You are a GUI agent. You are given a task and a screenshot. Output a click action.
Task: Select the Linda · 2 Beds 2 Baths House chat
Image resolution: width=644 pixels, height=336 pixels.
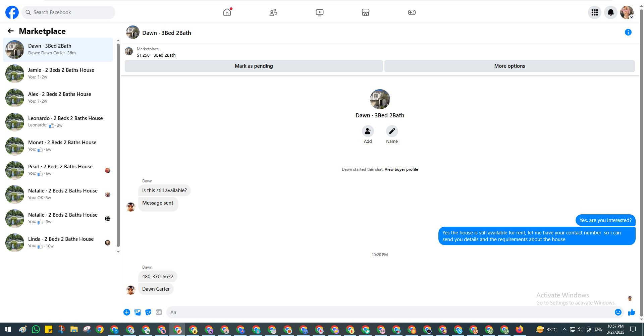(x=58, y=243)
